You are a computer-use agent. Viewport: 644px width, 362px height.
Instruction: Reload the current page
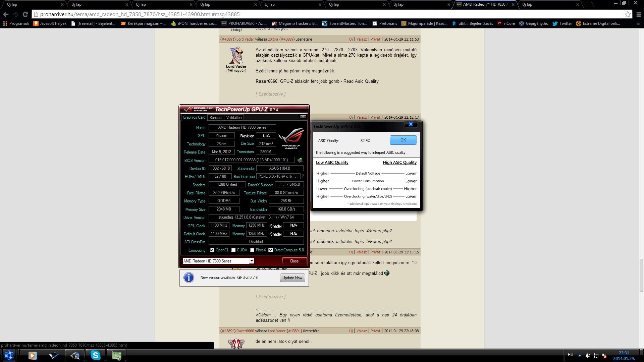pyautogui.click(x=25, y=14)
